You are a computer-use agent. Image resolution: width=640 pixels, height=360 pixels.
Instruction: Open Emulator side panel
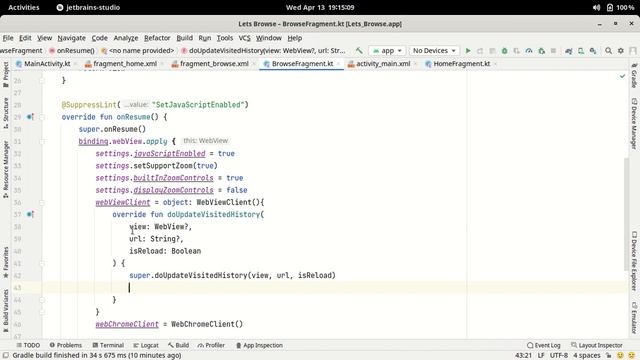pos(634,318)
